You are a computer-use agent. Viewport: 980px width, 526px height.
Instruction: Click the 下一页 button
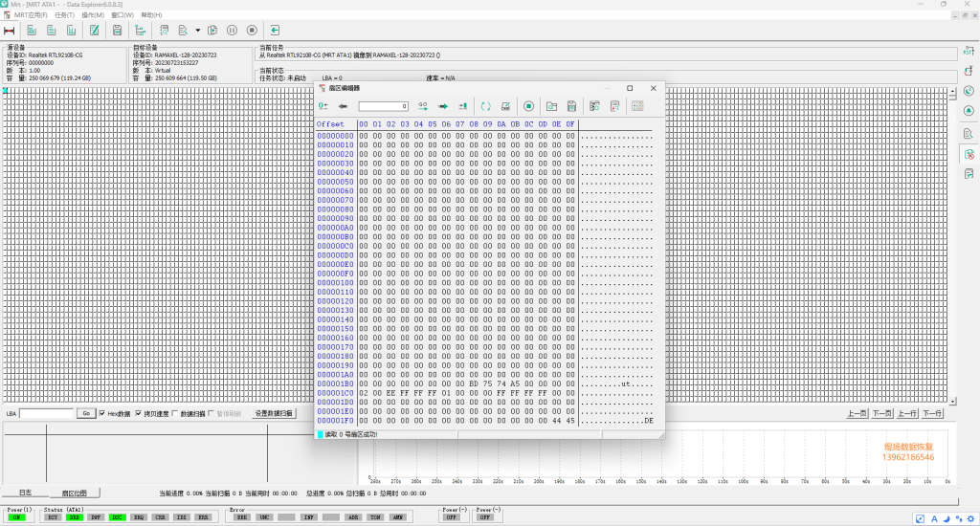tap(881, 413)
